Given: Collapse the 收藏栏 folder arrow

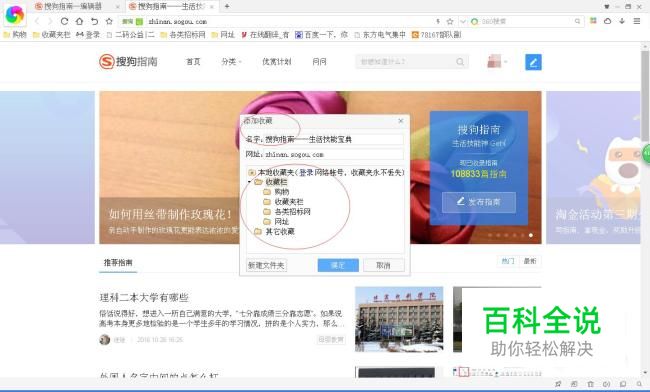Looking at the screenshot, I should pyautogui.click(x=250, y=182).
